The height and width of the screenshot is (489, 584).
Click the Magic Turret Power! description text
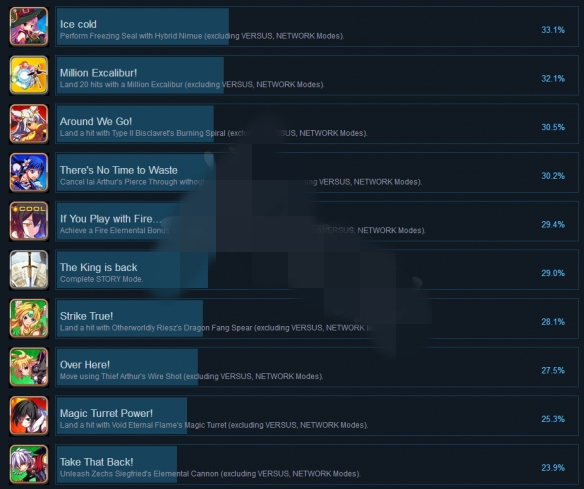pos(214,425)
